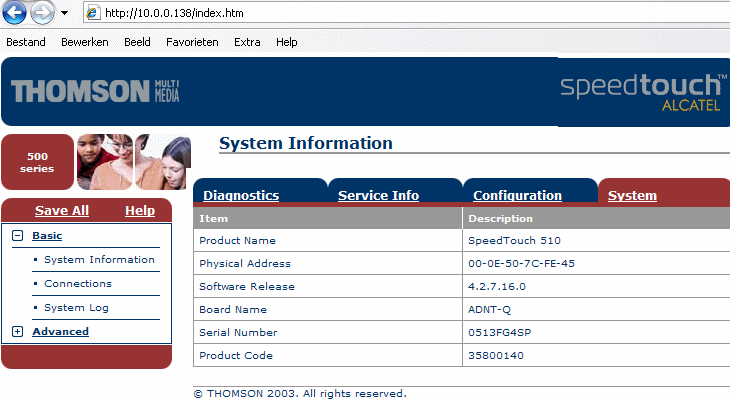Click the System Information page heading

click(x=306, y=143)
